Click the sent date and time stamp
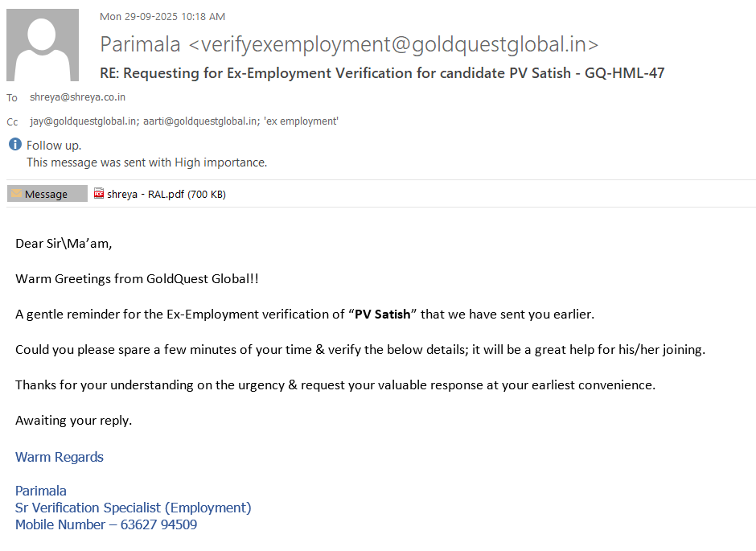Screen dimensions: 756x551 pos(162,16)
